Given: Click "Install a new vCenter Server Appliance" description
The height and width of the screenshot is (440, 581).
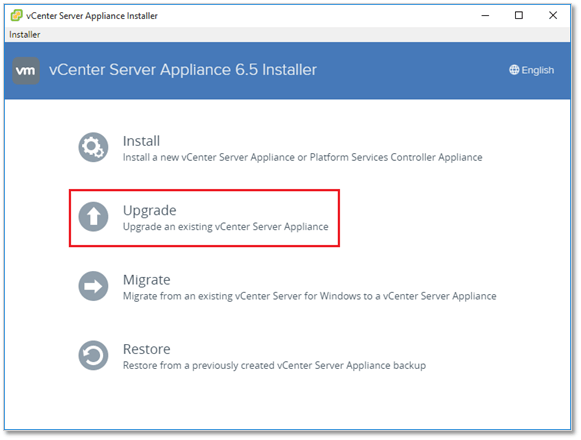Looking at the screenshot, I should pyautogui.click(x=303, y=157).
